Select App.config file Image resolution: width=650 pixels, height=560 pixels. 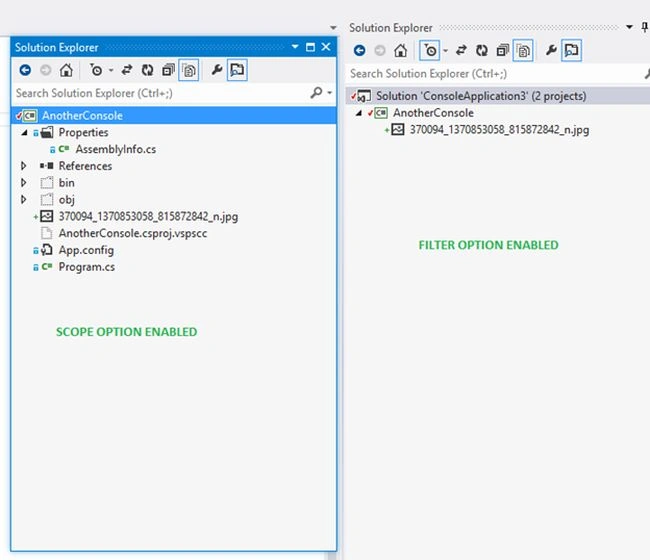pyautogui.click(x=86, y=250)
